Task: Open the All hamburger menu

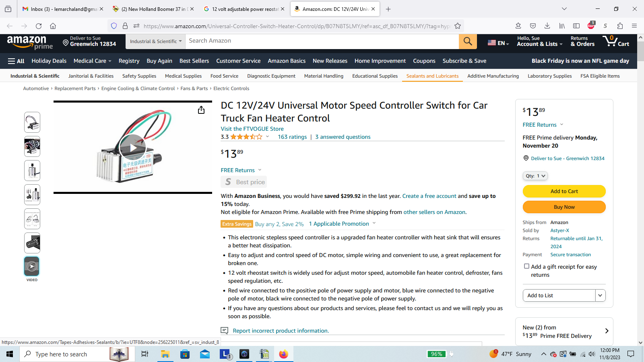Action: (x=16, y=61)
